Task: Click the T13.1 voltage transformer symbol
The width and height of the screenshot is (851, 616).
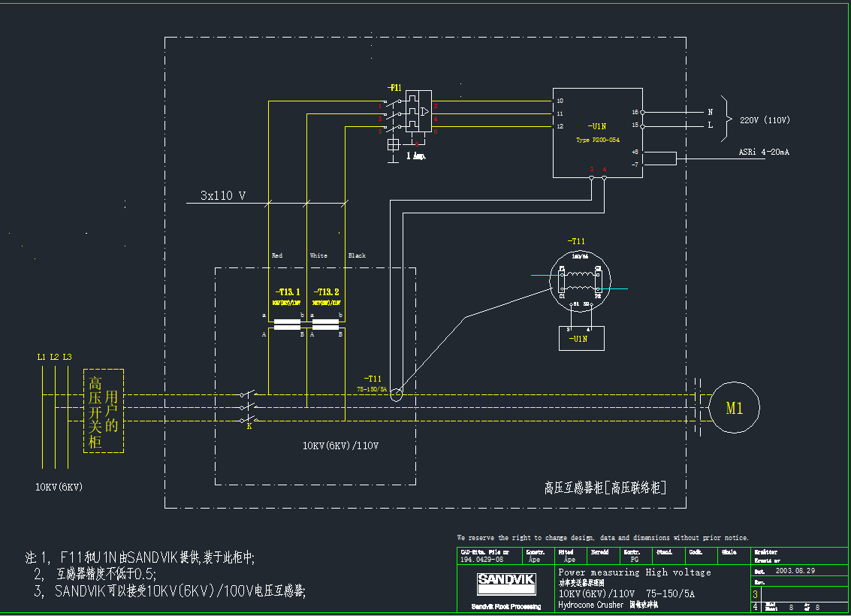Action: coord(287,325)
